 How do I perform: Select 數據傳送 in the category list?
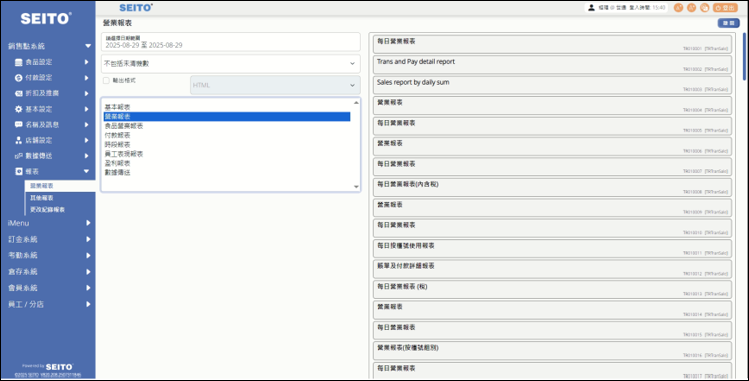tap(227, 172)
